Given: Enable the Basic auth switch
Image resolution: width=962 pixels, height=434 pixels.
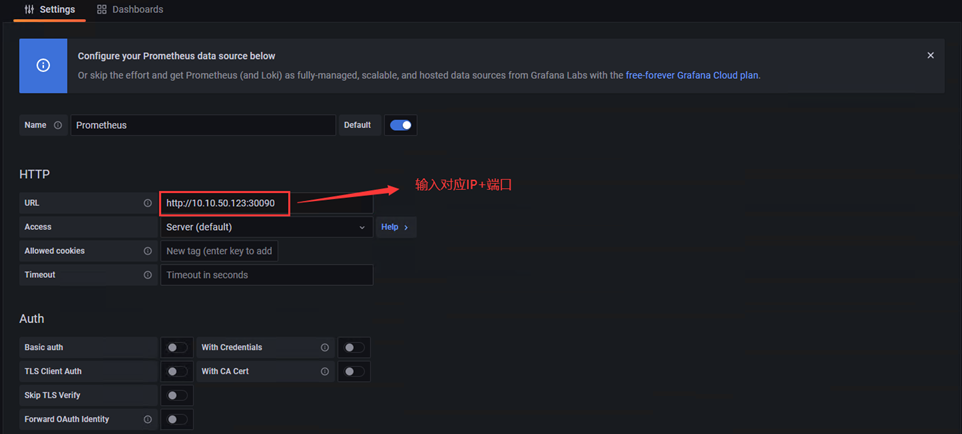Looking at the screenshot, I should point(177,347).
